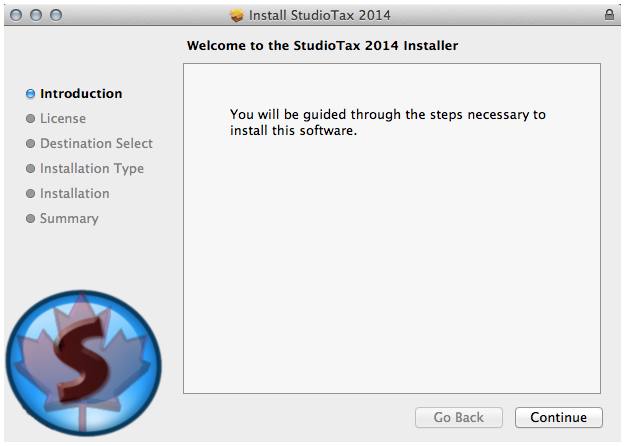Click the Go Back button
Image resolution: width=625 pixels, height=446 pixels.
pyautogui.click(x=459, y=417)
